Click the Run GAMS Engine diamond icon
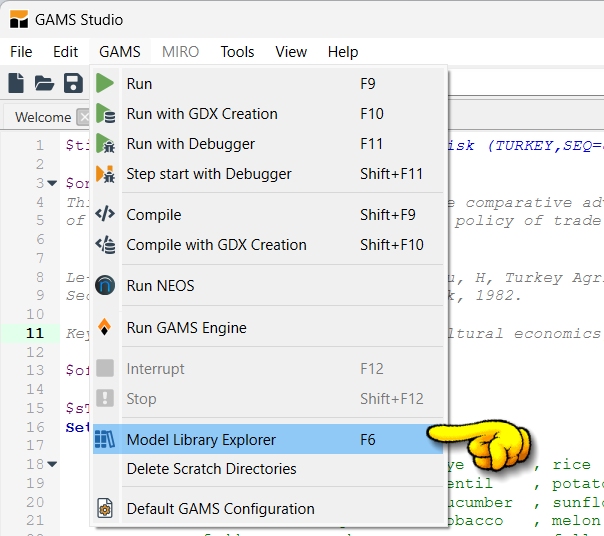 [x=104, y=328]
